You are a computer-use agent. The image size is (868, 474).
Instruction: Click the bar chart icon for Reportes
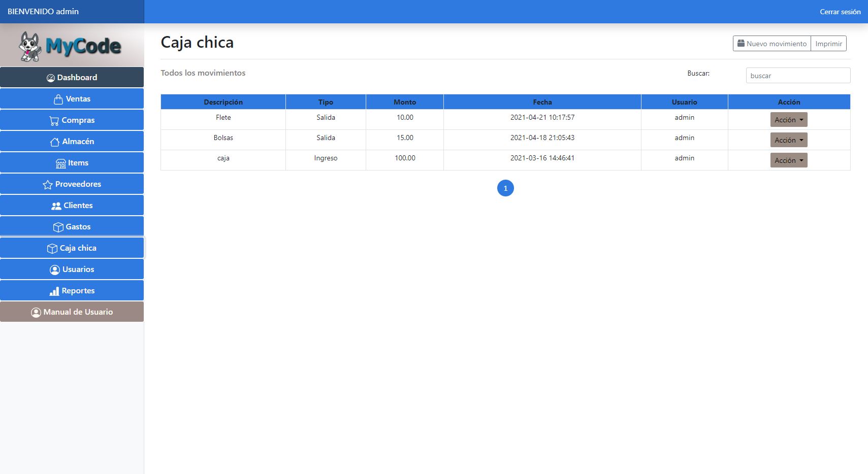pyautogui.click(x=54, y=291)
